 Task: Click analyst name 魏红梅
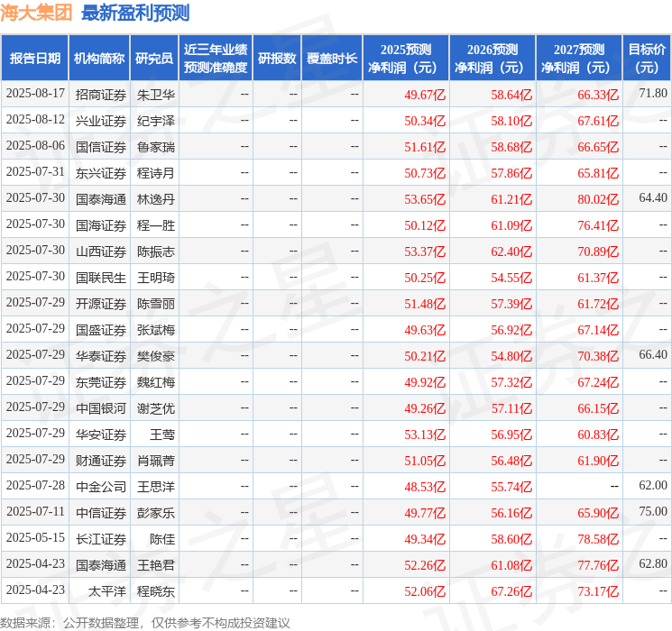(155, 382)
